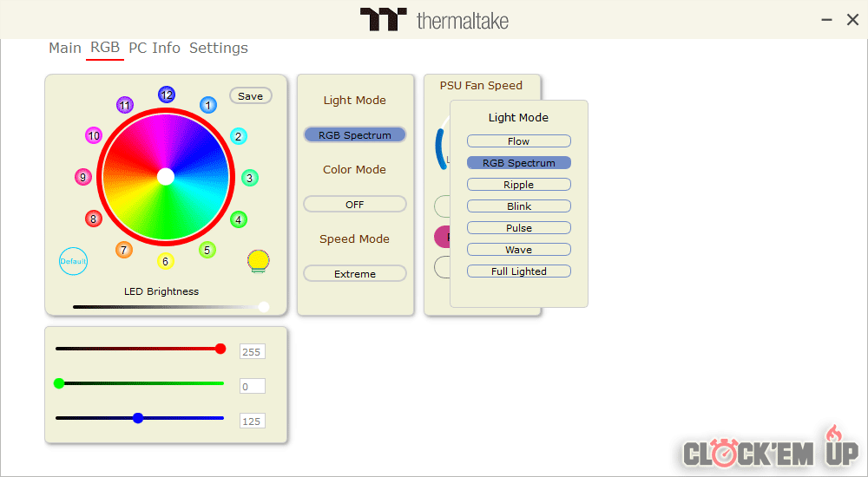Select LED number 12 circle
Viewport: 868px width, 477px height.
[167, 95]
